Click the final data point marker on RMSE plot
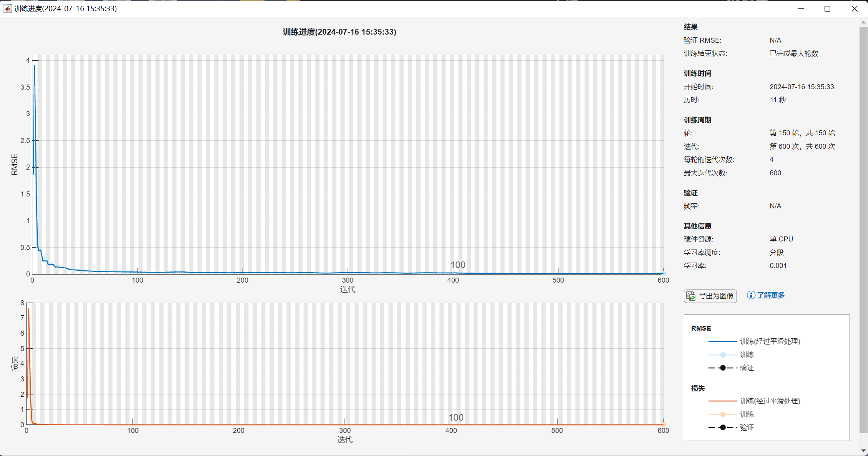 [x=663, y=273]
